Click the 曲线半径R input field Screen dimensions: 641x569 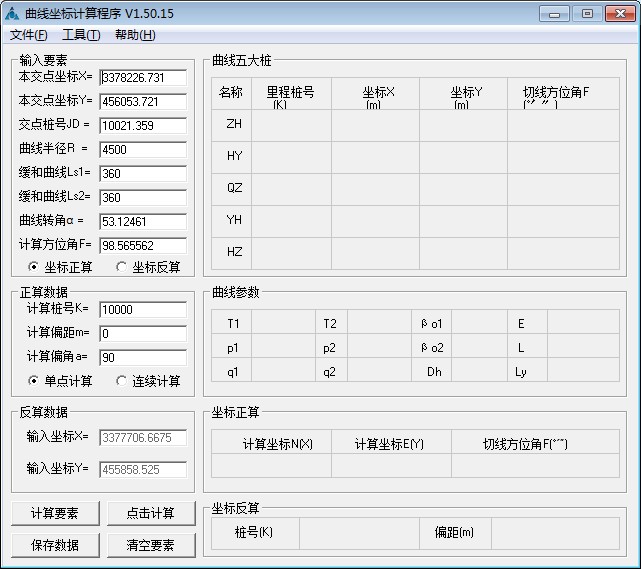pos(143,150)
